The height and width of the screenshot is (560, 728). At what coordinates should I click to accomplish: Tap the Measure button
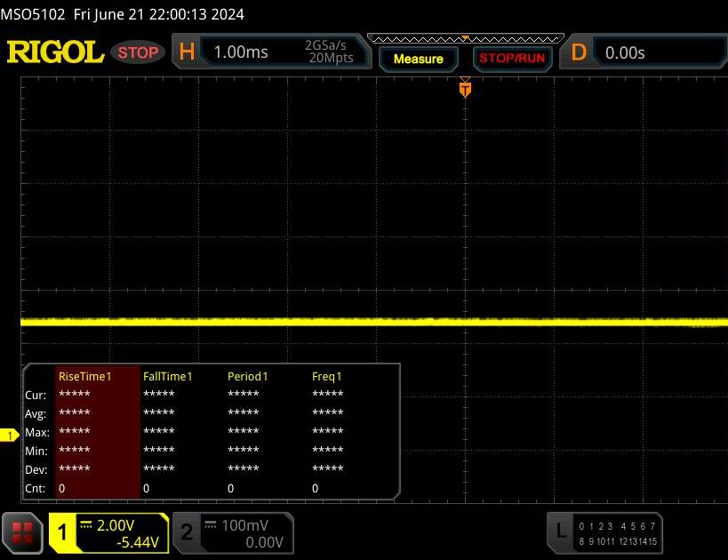click(418, 59)
